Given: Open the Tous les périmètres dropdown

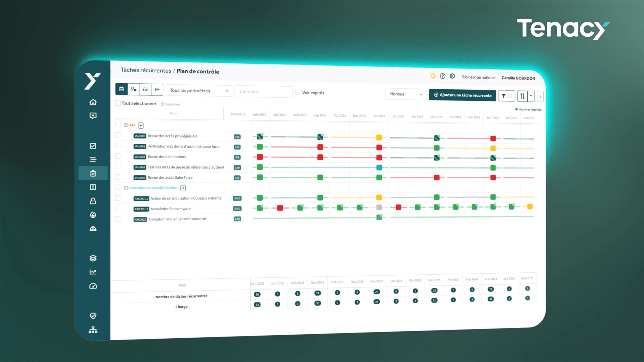Looking at the screenshot, I should (x=199, y=91).
